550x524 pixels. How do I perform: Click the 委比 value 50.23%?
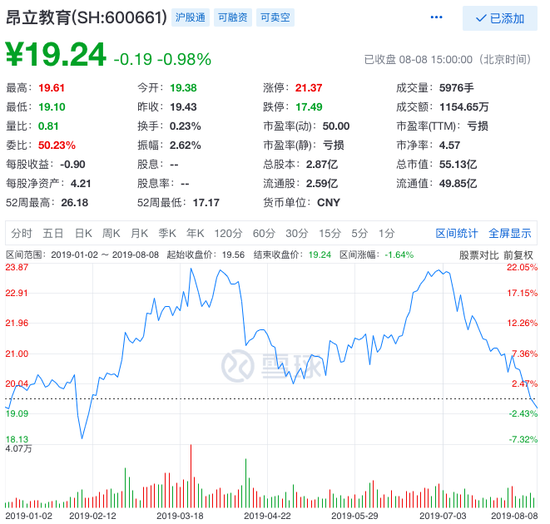pos(57,145)
